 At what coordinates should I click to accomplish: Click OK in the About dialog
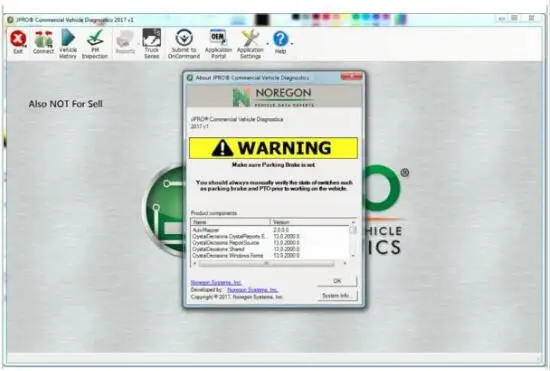[x=337, y=281]
